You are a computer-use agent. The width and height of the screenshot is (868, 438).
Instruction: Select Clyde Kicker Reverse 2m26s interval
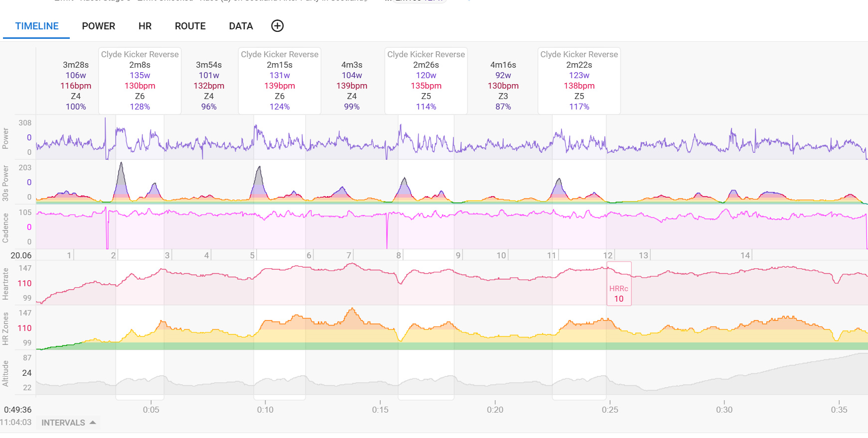coord(426,81)
